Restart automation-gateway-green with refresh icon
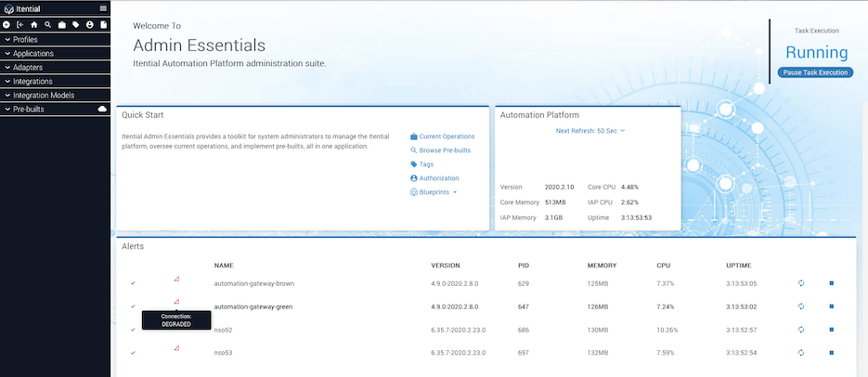This screenshot has height=377, width=868. click(800, 306)
